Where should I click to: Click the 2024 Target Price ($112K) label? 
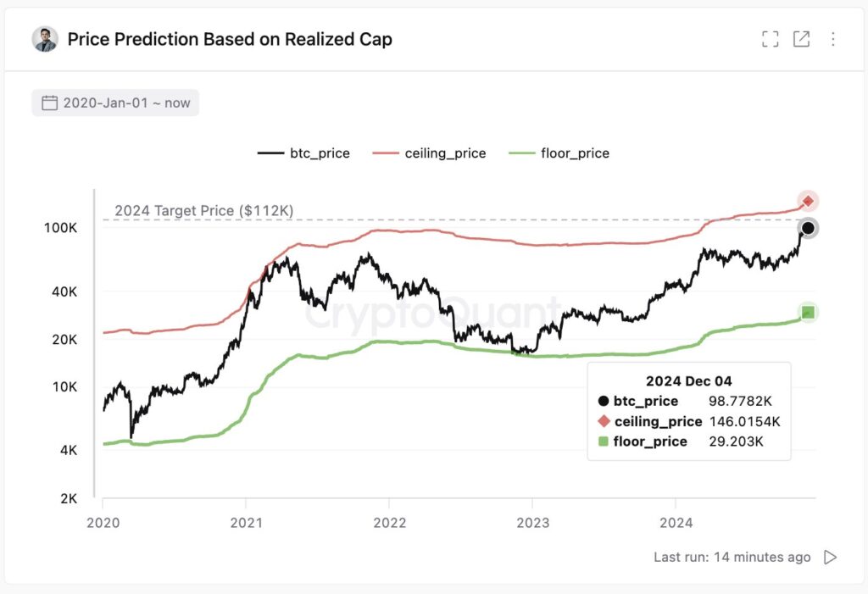(x=203, y=210)
